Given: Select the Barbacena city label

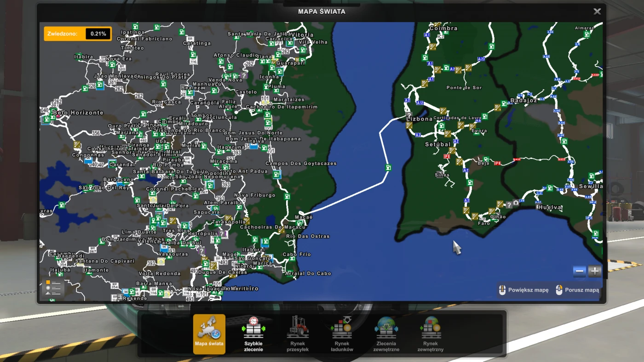Looking at the screenshot, I should [119, 180].
